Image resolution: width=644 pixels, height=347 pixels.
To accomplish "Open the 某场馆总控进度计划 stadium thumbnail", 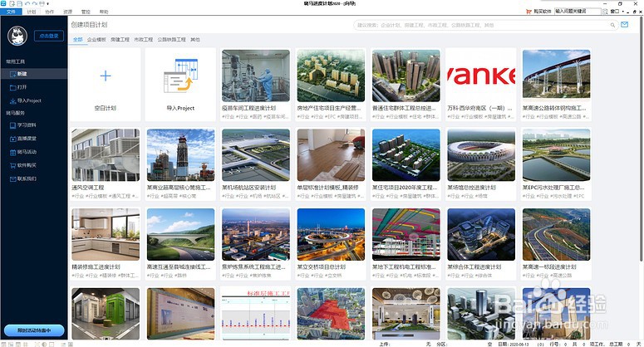I will 481,155.
